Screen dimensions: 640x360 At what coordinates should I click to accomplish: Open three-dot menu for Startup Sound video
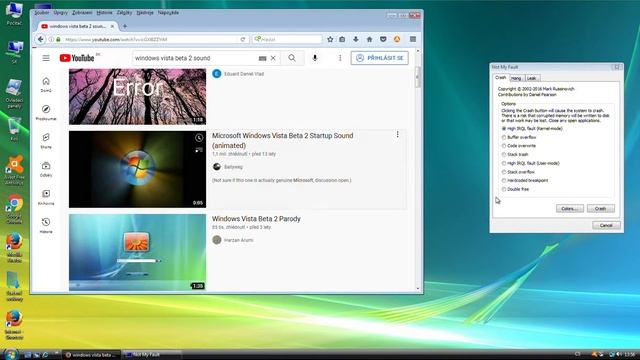[x=398, y=134]
